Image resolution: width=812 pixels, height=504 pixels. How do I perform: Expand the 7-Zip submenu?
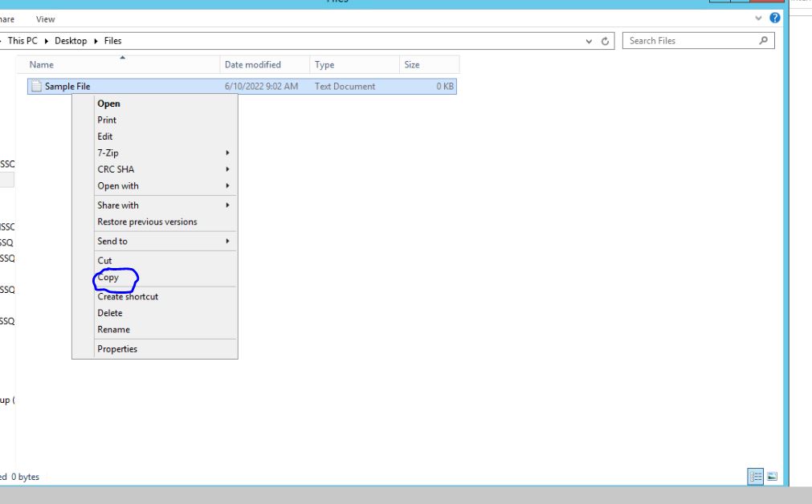[x=227, y=152]
